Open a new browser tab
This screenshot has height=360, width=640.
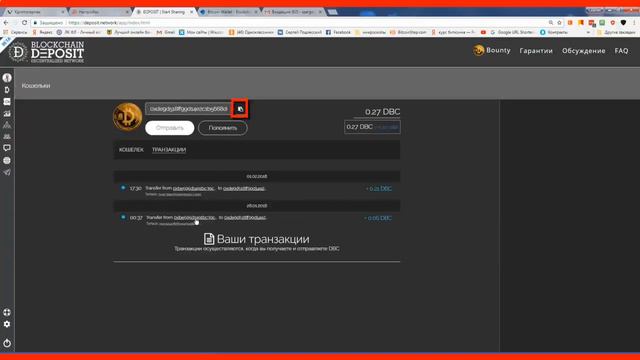click(x=332, y=12)
